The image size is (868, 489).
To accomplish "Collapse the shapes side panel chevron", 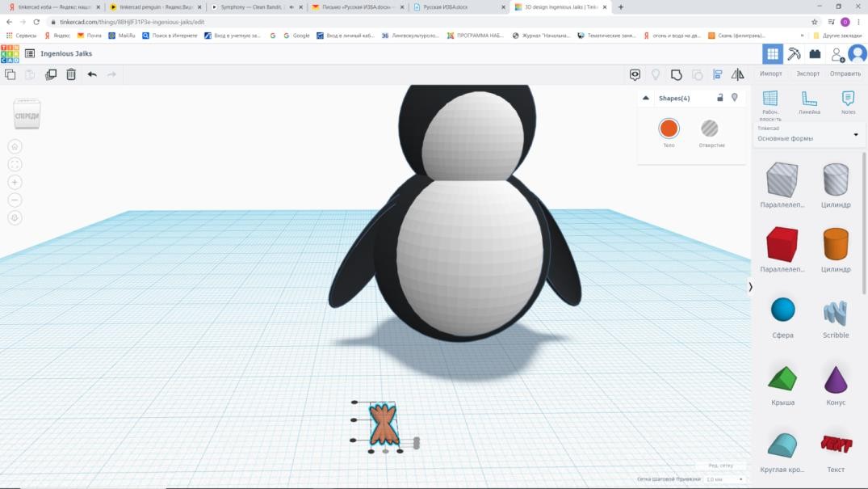I will coord(750,287).
